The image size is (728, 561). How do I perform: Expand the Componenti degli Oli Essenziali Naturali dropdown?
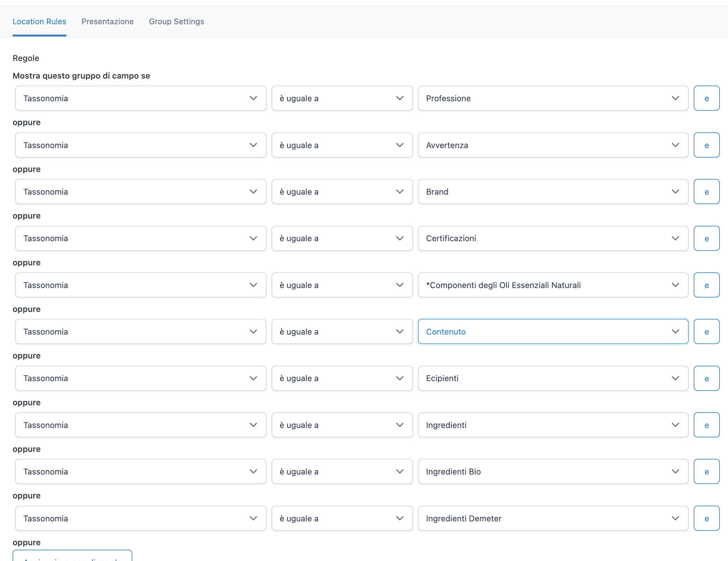click(x=553, y=285)
